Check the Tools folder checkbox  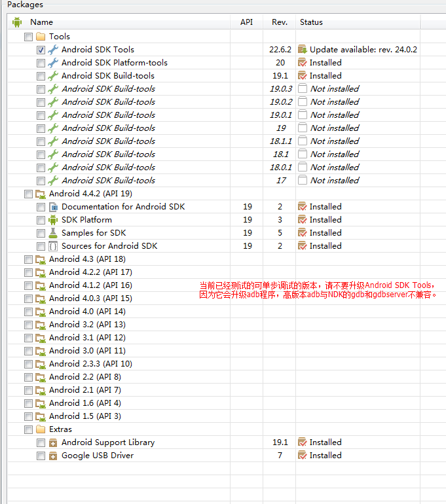point(28,37)
